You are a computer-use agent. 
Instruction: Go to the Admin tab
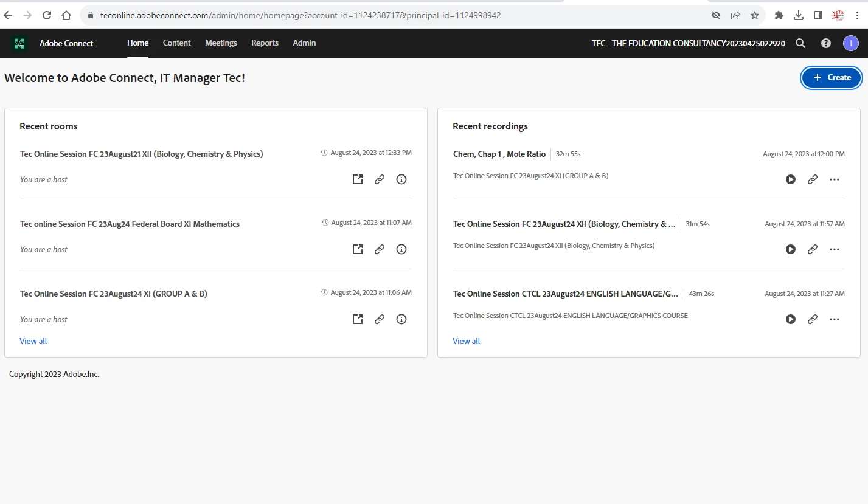click(x=304, y=43)
